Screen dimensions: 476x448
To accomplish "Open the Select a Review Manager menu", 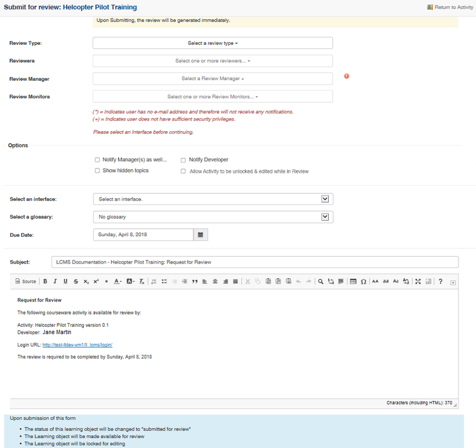I will 213,79.
